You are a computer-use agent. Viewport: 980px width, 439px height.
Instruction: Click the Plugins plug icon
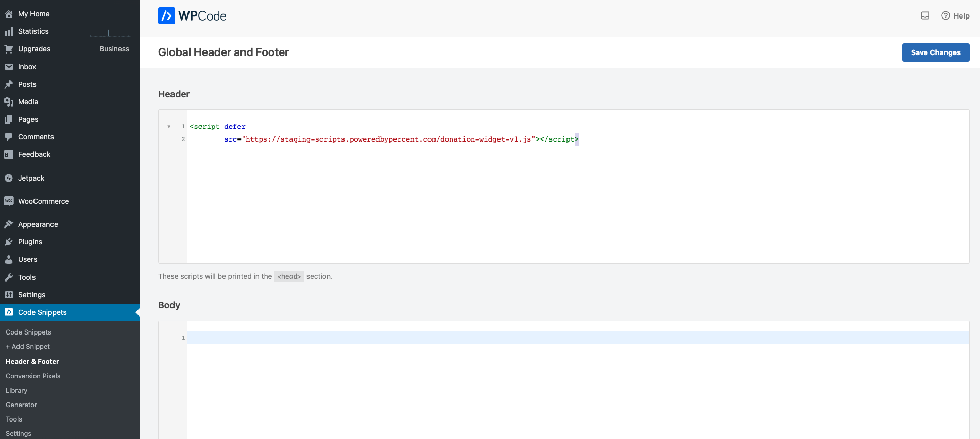coord(9,242)
